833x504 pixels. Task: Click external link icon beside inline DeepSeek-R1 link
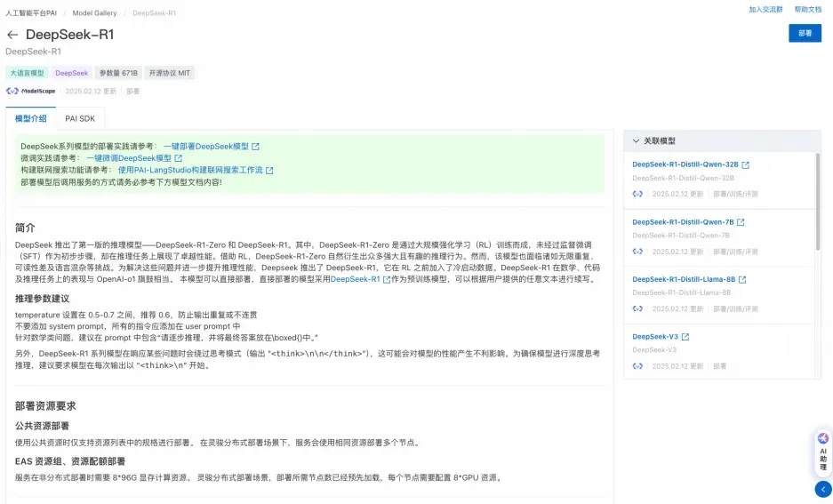point(387,279)
